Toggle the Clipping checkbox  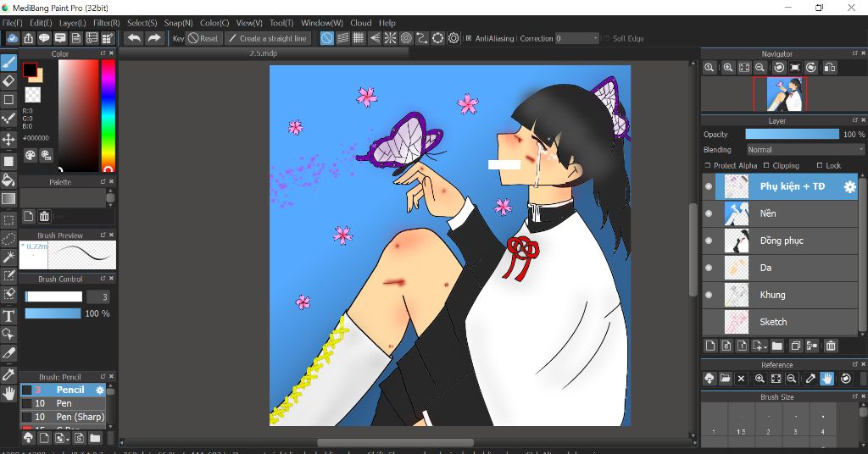(x=766, y=165)
